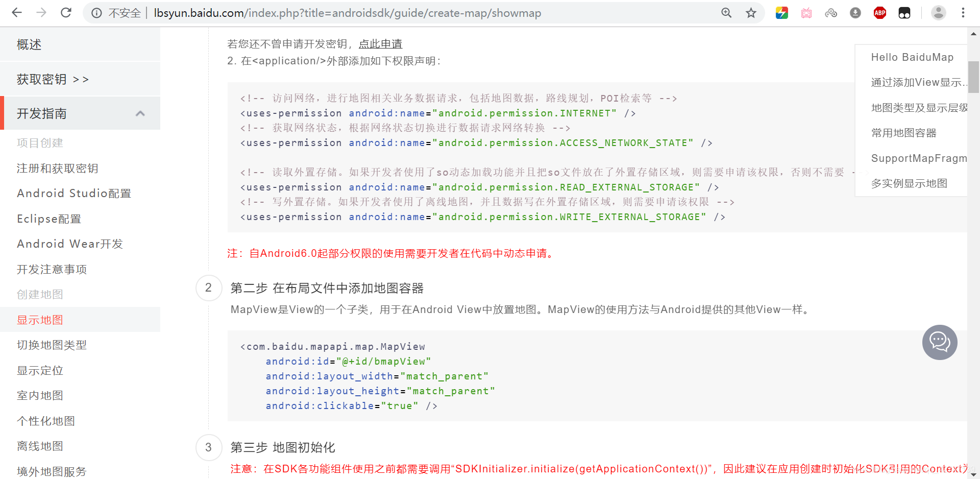Click the address bar URL field
This screenshot has height=479, width=980.
[x=347, y=13]
